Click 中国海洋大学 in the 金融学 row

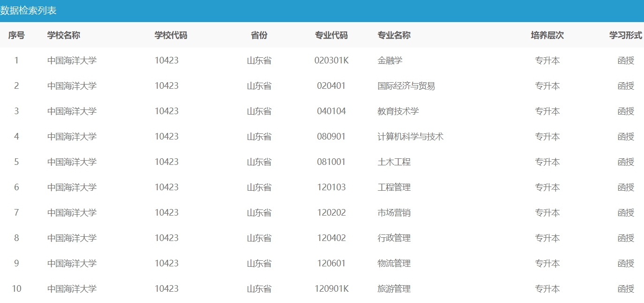tap(72, 61)
